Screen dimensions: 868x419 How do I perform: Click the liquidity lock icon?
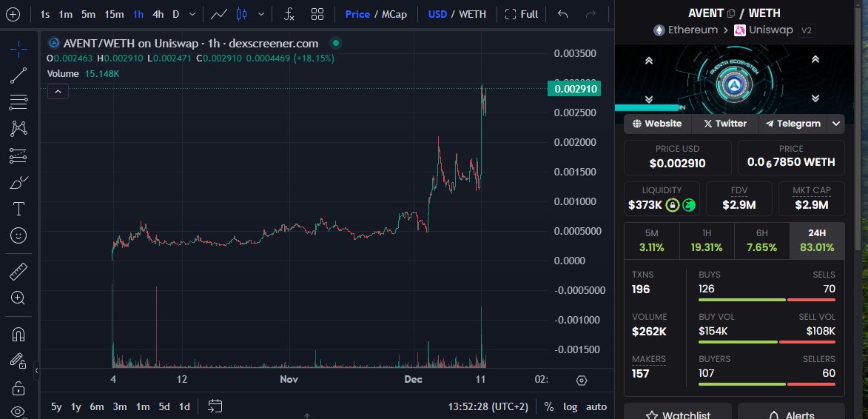pyautogui.click(x=673, y=205)
